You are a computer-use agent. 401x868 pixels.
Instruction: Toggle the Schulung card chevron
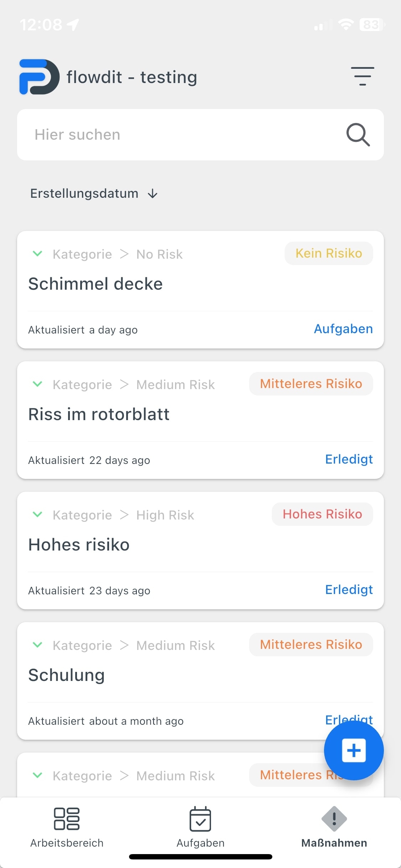[37, 645]
